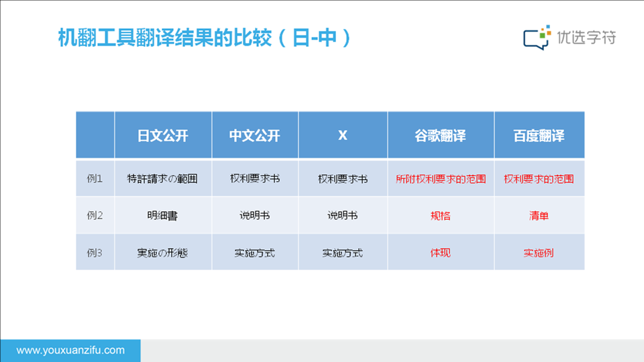
Task: Click the 百度翻译 column header
Action: (x=539, y=135)
